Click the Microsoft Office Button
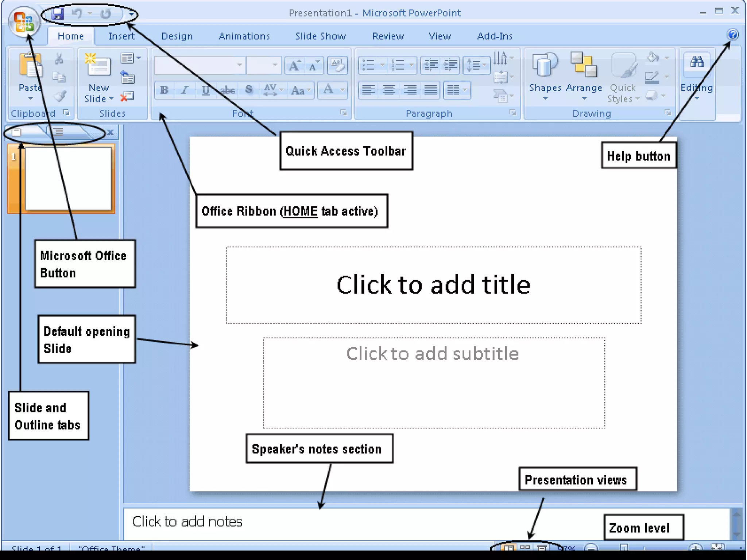Image resolution: width=747 pixels, height=560 pixels. coord(24,22)
